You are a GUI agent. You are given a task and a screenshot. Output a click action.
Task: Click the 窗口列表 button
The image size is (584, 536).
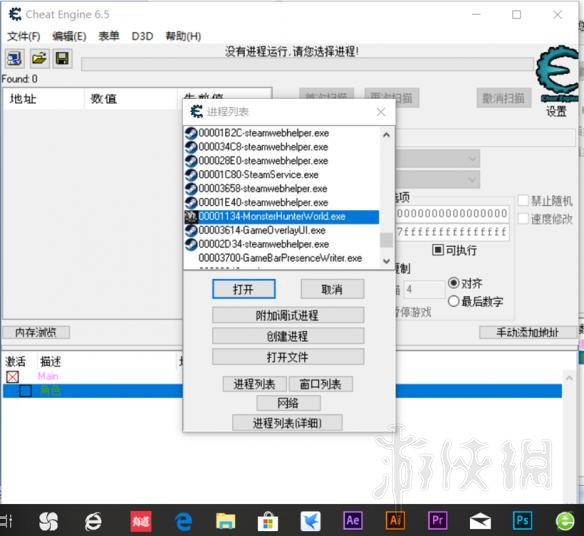[321, 384]
